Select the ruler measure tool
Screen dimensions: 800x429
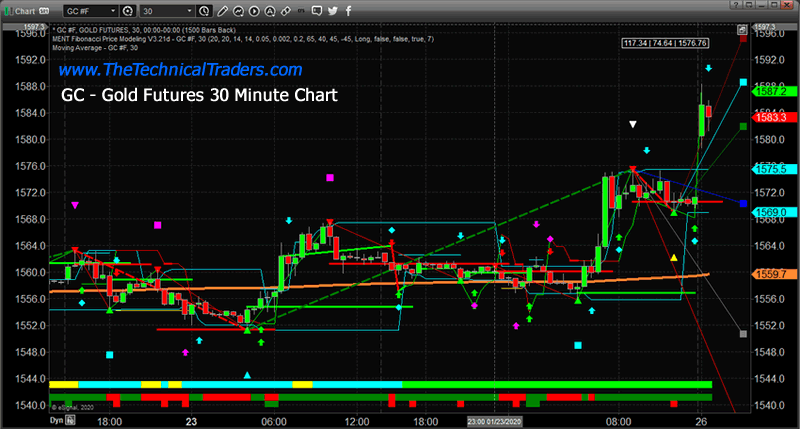[288, 8]
